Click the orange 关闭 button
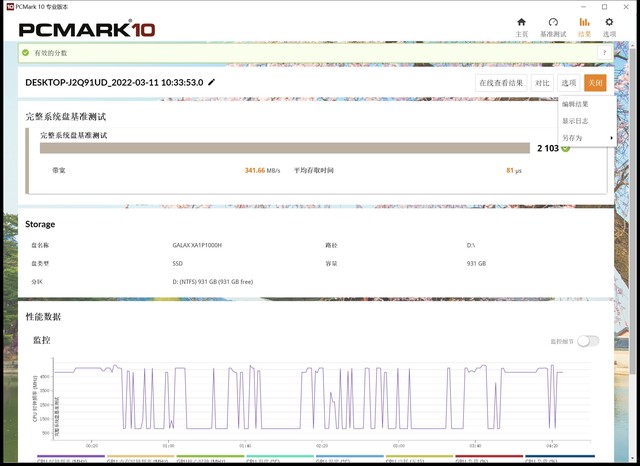 click(x=595, y=83)
